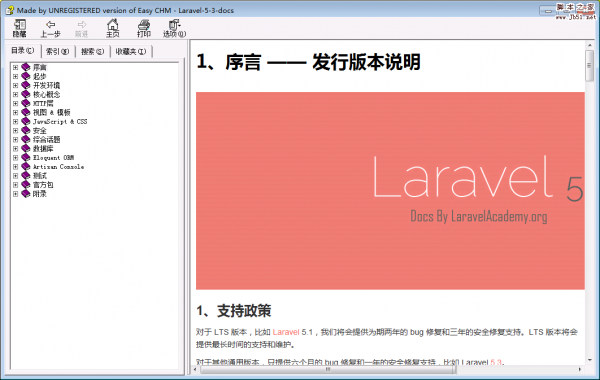Open the 选项 (Options) toolbar menu
This screenshot has width=600, height=380.
click(174, 29)
